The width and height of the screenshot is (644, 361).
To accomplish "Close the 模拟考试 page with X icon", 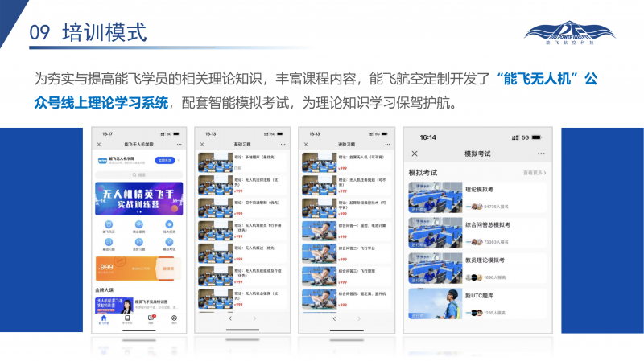I will tap(415, 154).
